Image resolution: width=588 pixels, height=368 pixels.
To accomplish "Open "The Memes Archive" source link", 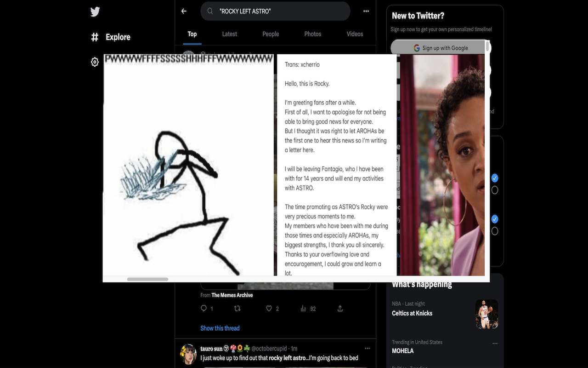I will [232, 295].
